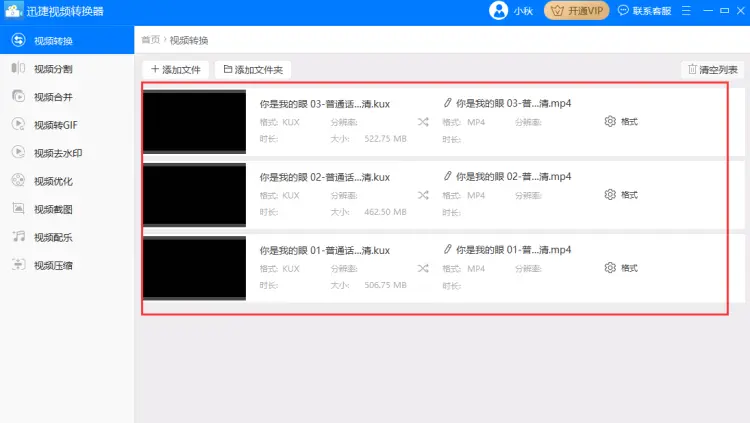The width and height of the screenshot is (750, 423).
Task: Click the size value 506.75 MB
Action: pos(386,285)
